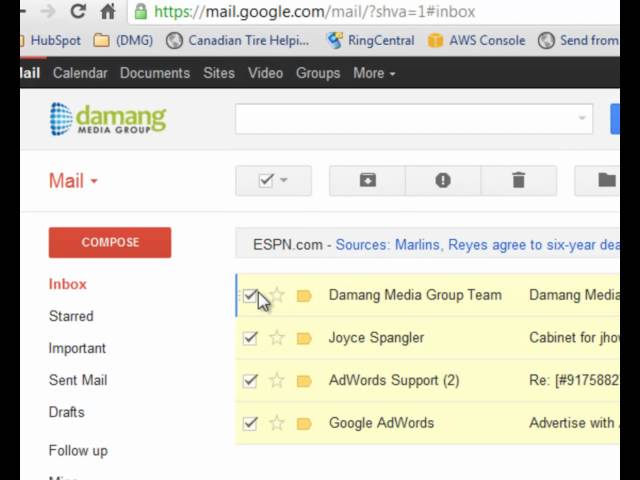
Task: Open the 'Re: [#9175882' subject
Action: click(x=574, y=380)
